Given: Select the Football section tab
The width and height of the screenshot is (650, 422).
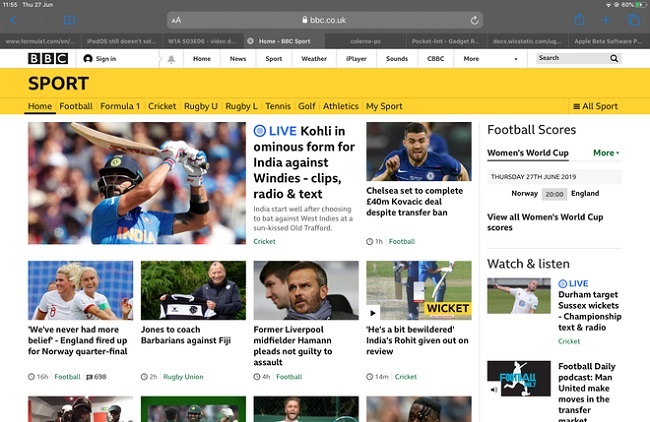Looking at the screenshot, I should [x=76, y=106].
